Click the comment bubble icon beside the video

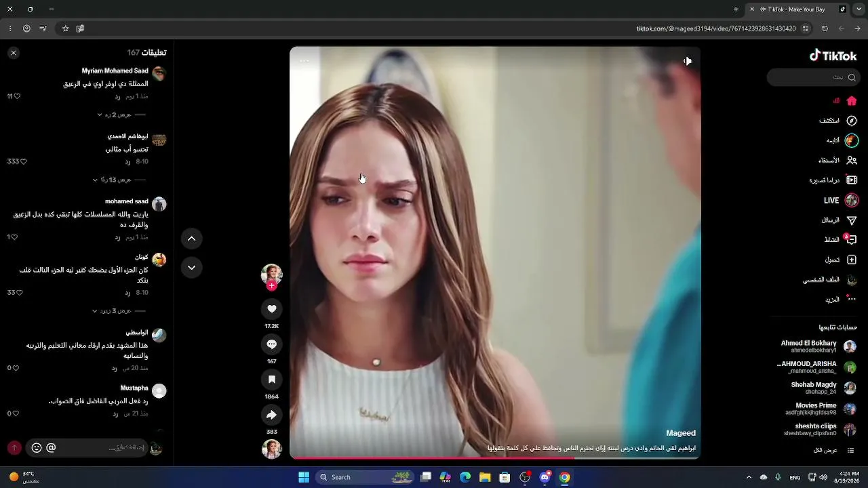coord(271,344)
